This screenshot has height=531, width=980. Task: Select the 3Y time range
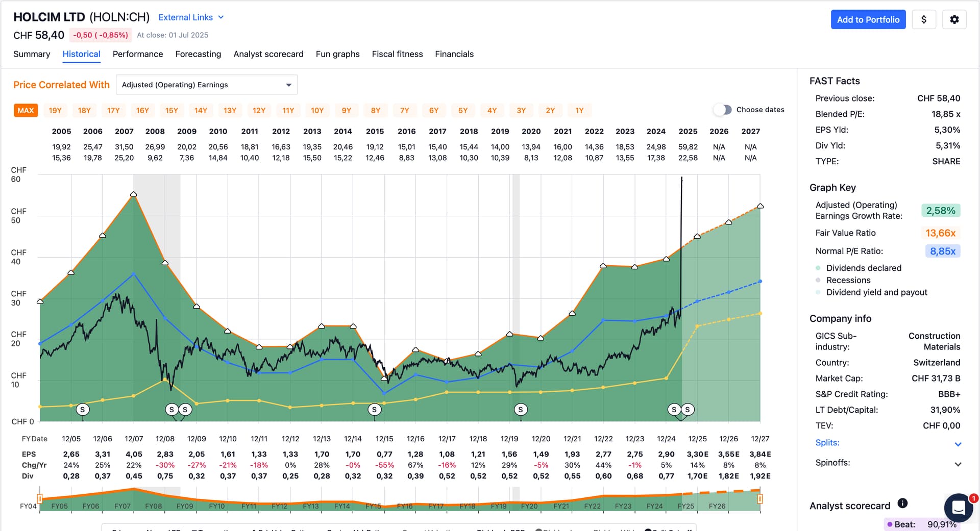521,110
